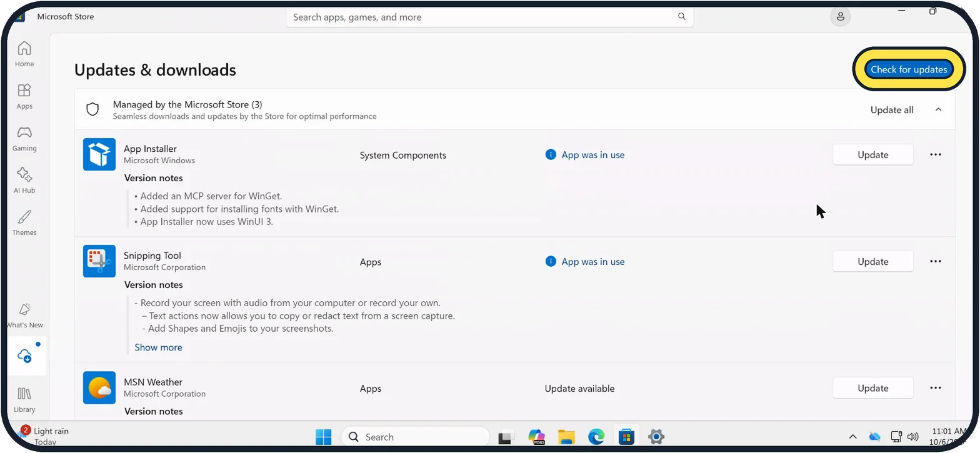Click the Snipping Tool app icon

point(99,261)
